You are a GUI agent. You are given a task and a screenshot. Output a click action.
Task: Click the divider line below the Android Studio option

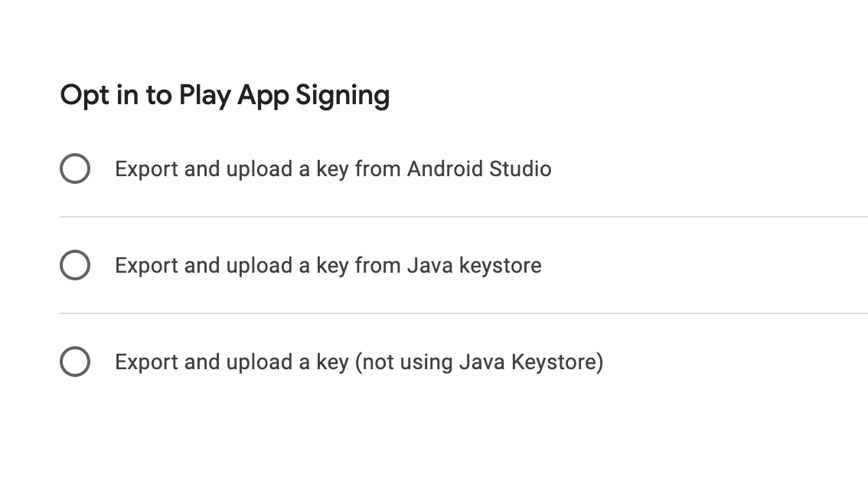pyautogui.click(x=464, y=217)
